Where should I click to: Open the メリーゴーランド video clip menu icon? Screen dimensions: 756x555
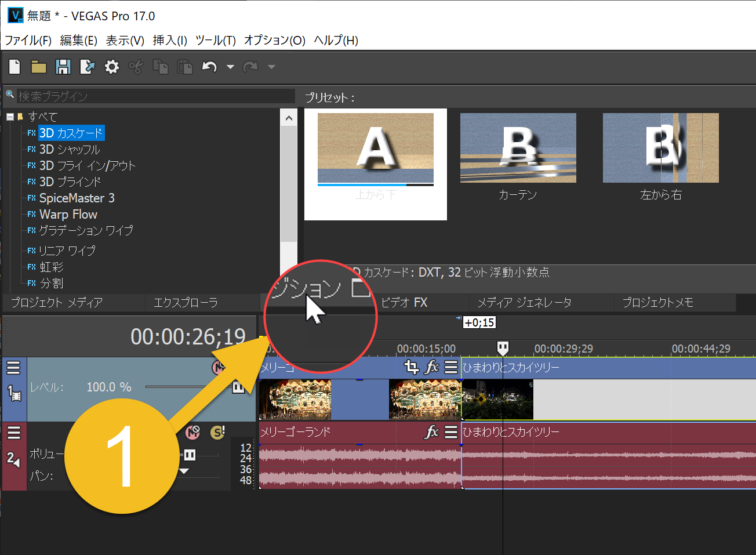pos(451,367)
